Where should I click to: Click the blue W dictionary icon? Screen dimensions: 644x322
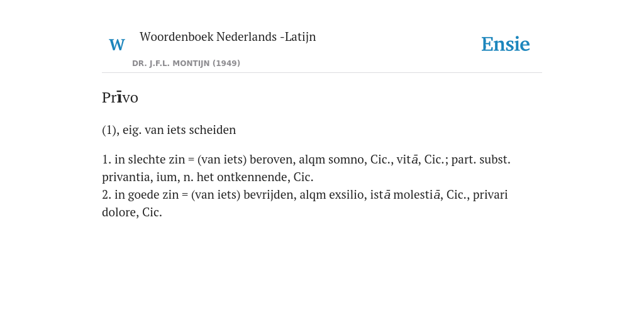click(117, 45)
